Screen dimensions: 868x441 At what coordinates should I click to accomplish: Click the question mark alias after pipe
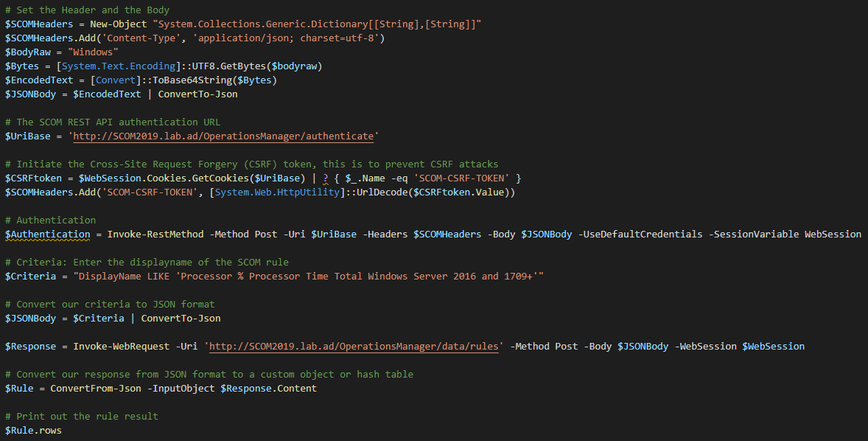pyautogui.click(x=326, y=178)
